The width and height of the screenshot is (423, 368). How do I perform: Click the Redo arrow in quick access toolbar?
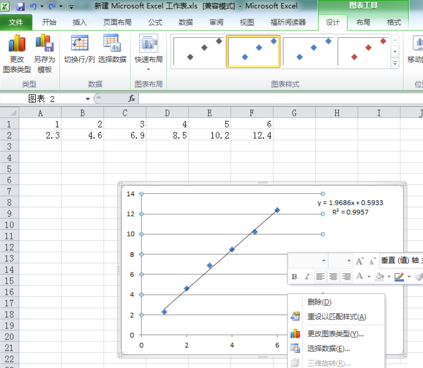(52, 6)
